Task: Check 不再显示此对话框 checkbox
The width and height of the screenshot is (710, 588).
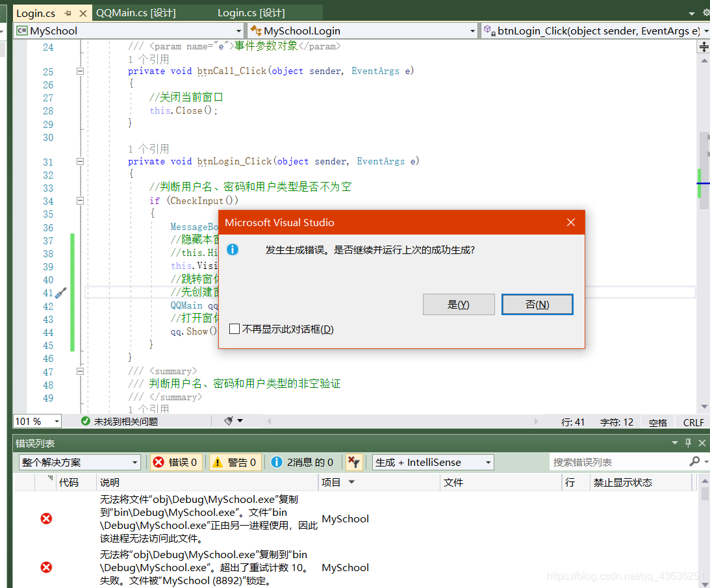Action: [x=235, y=329]
